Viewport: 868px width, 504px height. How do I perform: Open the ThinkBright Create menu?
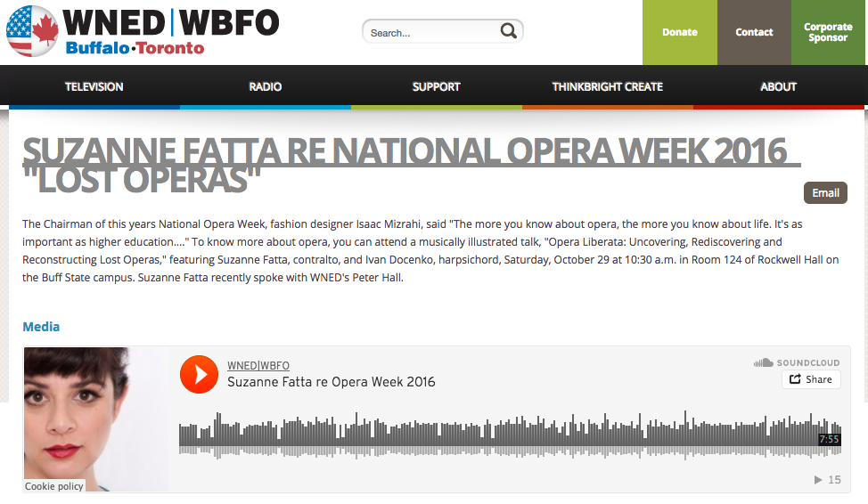tap(607, 87)
